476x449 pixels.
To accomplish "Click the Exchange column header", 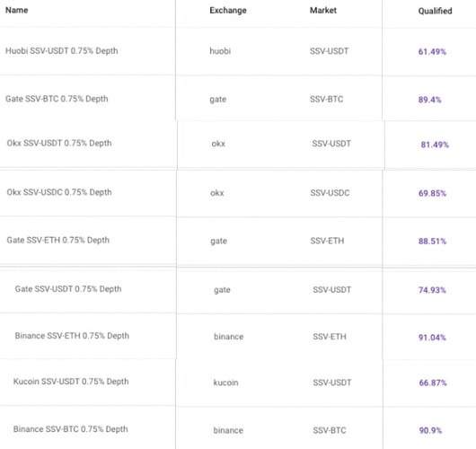I will coord(228,10).
